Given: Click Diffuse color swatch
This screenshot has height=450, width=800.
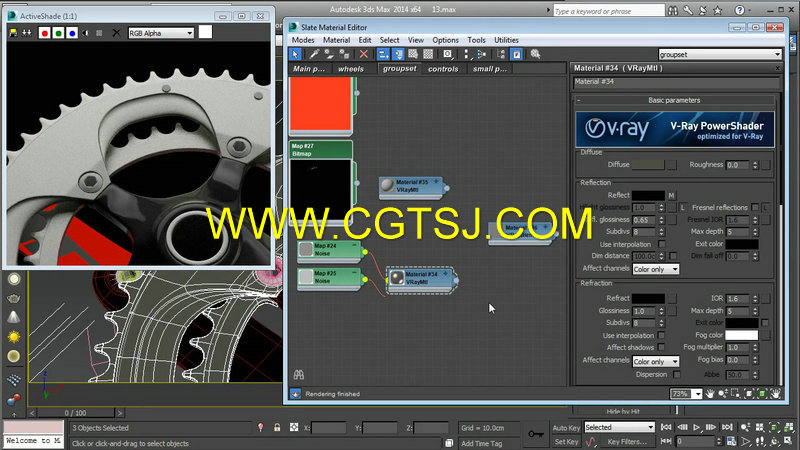Looking at the screenshot, I should point(648,164).
